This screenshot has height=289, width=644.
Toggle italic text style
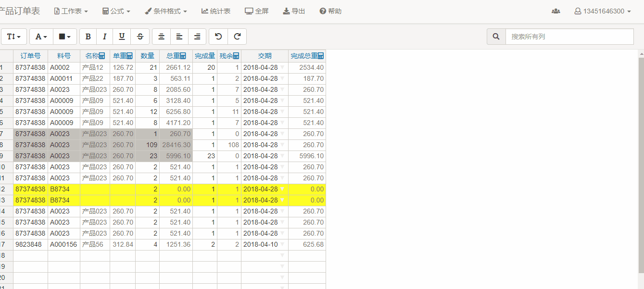105,37
